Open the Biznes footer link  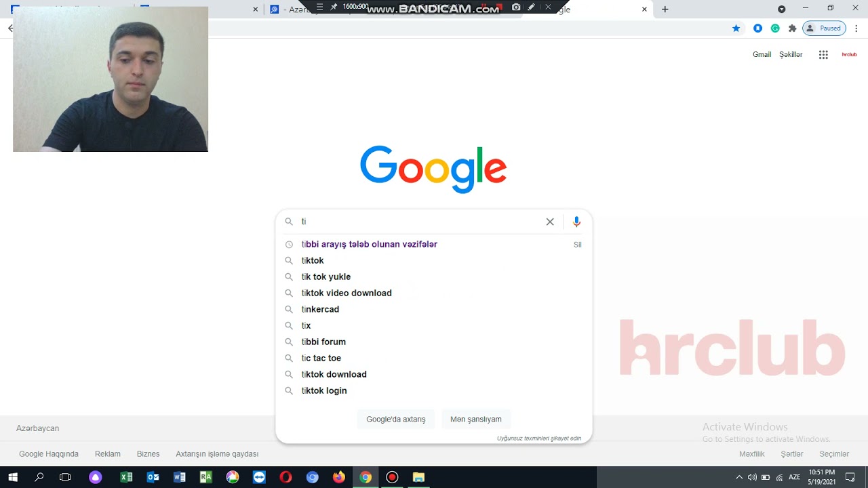click(x=149, y=454)
